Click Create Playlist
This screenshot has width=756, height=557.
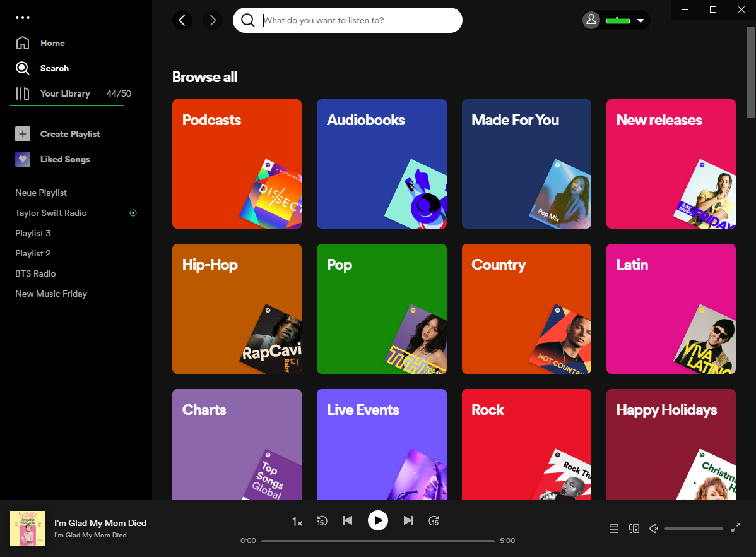point(70,134)
